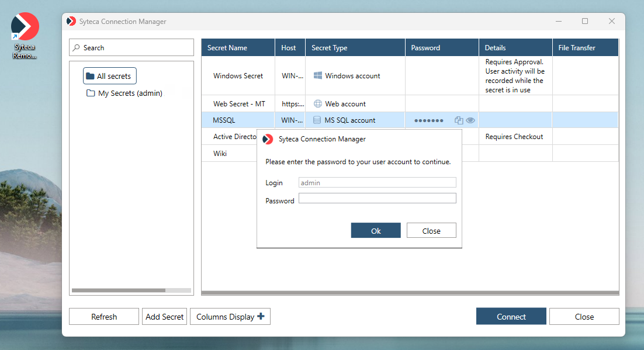Click the Syteca logo in main title bar

(x=71, y=21)
